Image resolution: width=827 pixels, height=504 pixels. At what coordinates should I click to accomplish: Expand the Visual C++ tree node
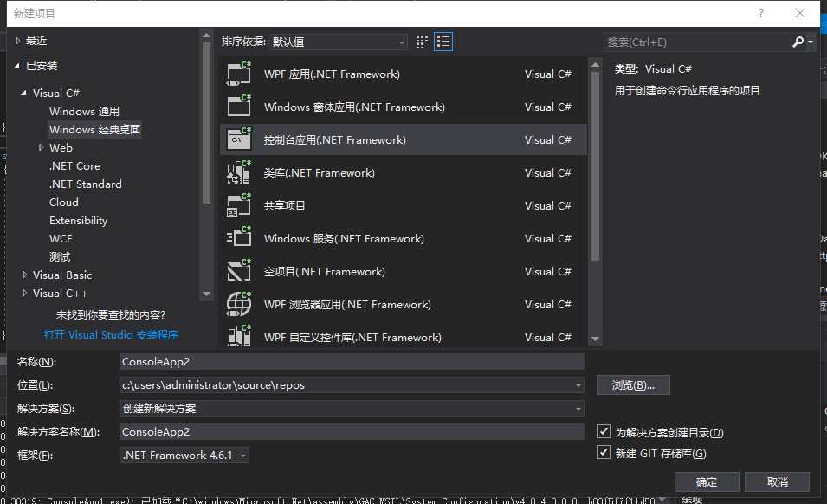[x=24, y=293]
